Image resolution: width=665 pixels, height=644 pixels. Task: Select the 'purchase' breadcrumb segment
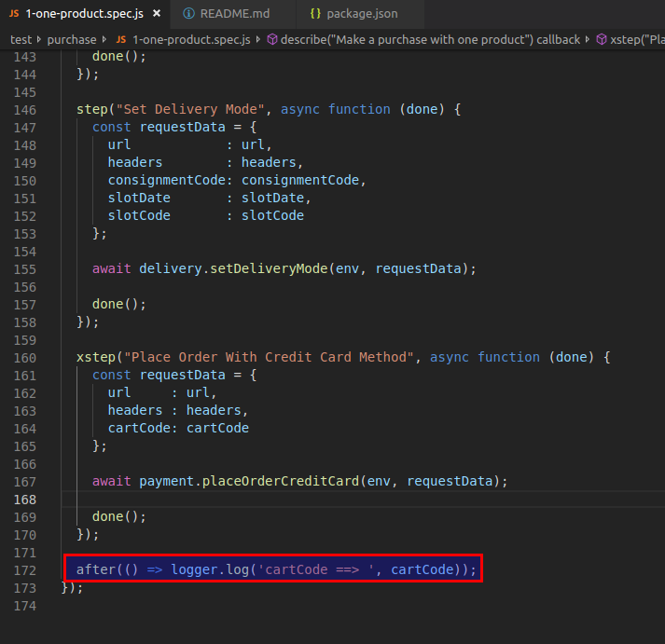coord(72,40)
